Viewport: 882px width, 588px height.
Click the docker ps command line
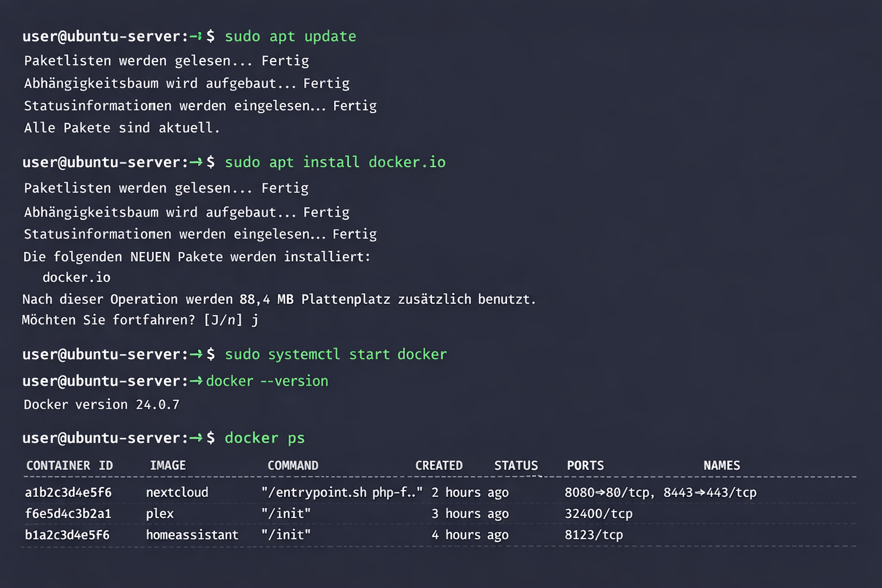(x=264, y=438)
